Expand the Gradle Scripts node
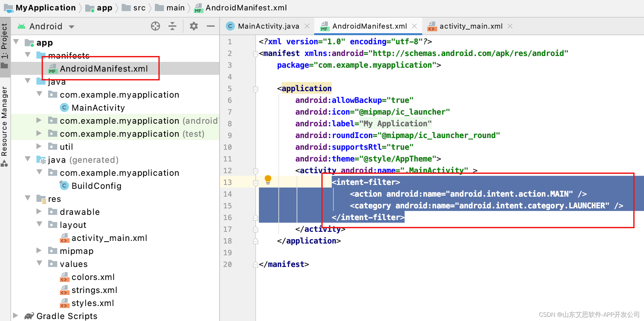 [x=16, y=315]
